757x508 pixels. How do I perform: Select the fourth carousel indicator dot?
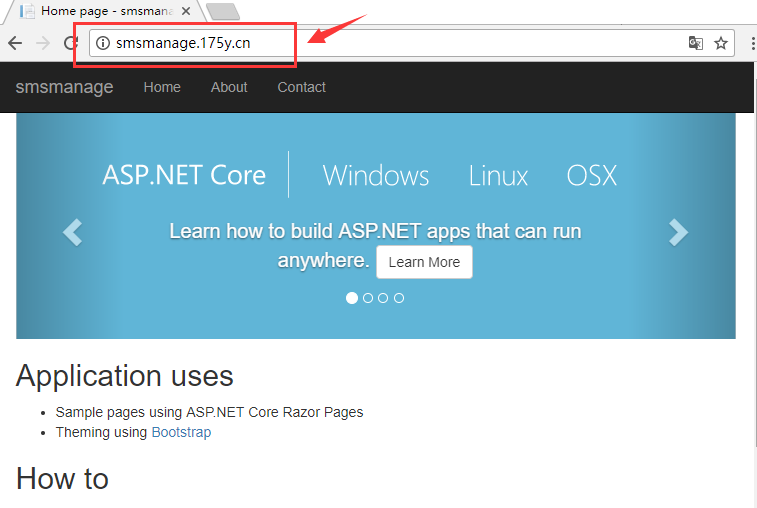pos(399,298)
